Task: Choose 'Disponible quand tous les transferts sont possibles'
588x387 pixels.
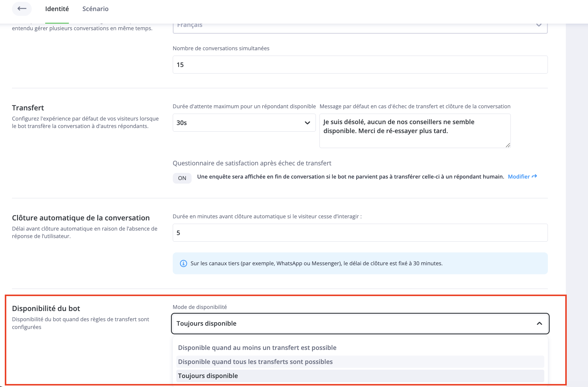Action: [255, 362]
